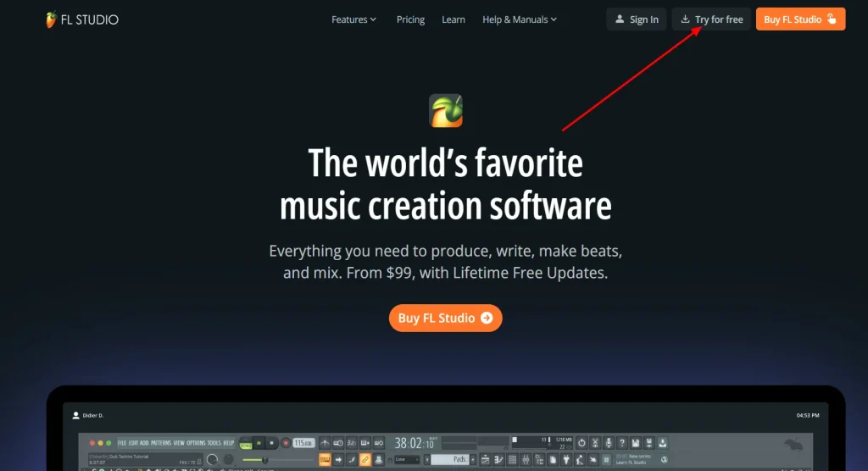
Task: Click the scissors audio editor icon
Action: tap(595, 443)
